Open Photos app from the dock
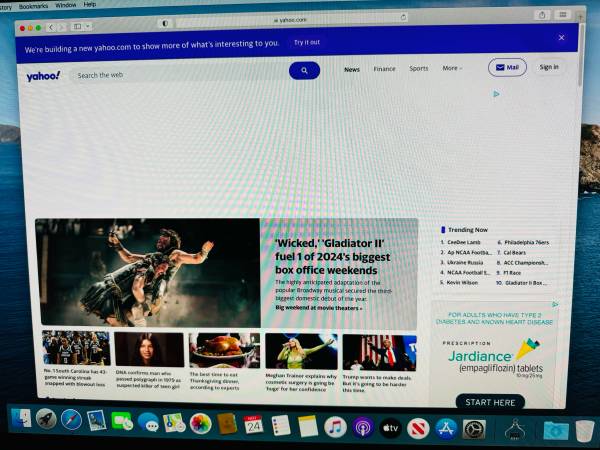The image size is (600, 450). coord(200,424)
